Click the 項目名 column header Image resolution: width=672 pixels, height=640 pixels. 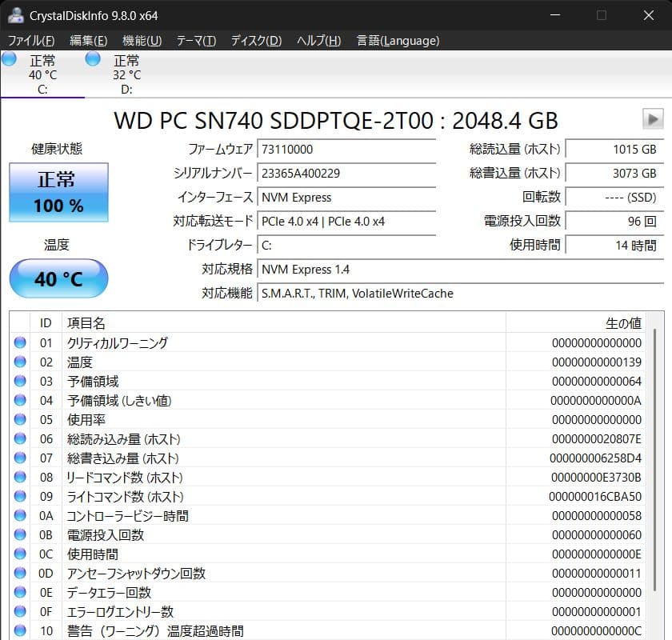point(284,322)
